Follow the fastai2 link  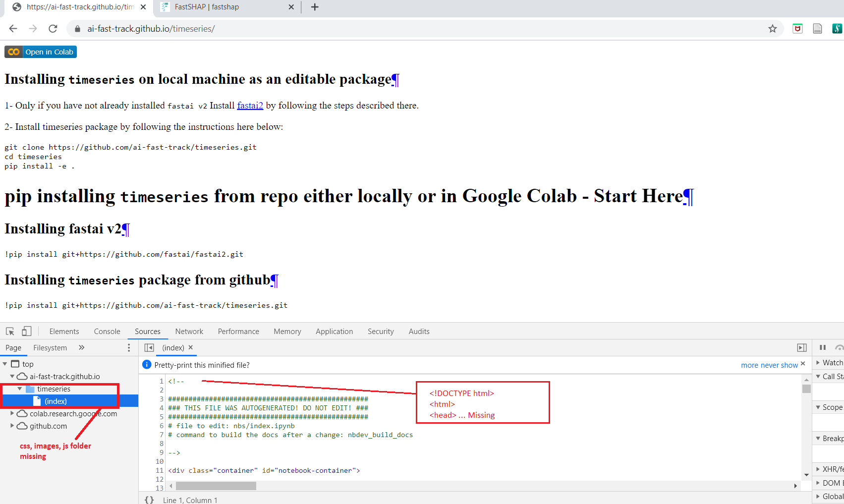point(250,106)
